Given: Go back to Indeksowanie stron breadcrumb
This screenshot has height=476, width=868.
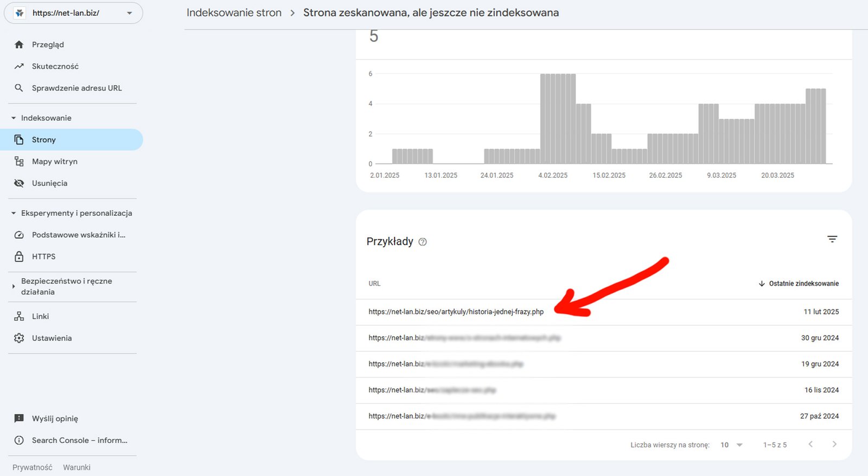Looking at the screenshot, I should (234, 12).
